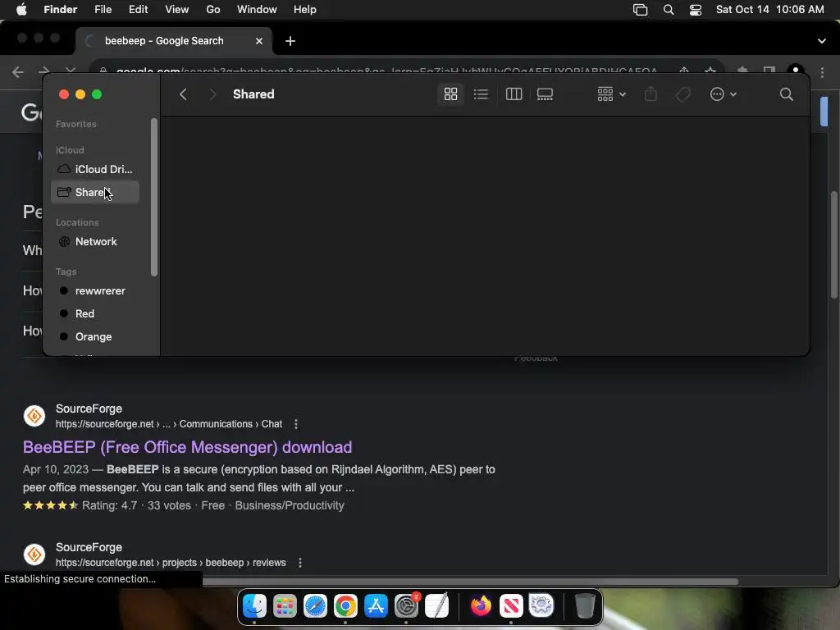The width and height of the screenshot is (840, 630).
Task: Open a new Chrome tab
Action: 290,41
